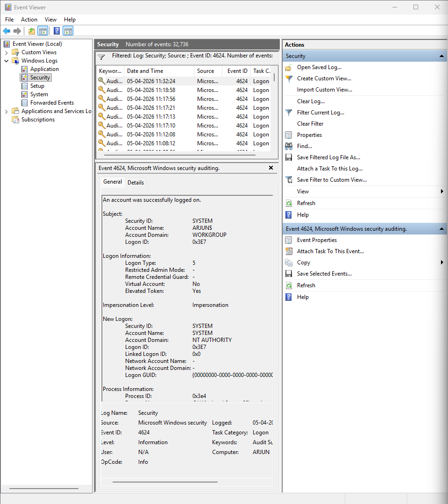Click the Up one level folder icon
Viewport: 448px width, 504px height.
[x=31, y=31]
